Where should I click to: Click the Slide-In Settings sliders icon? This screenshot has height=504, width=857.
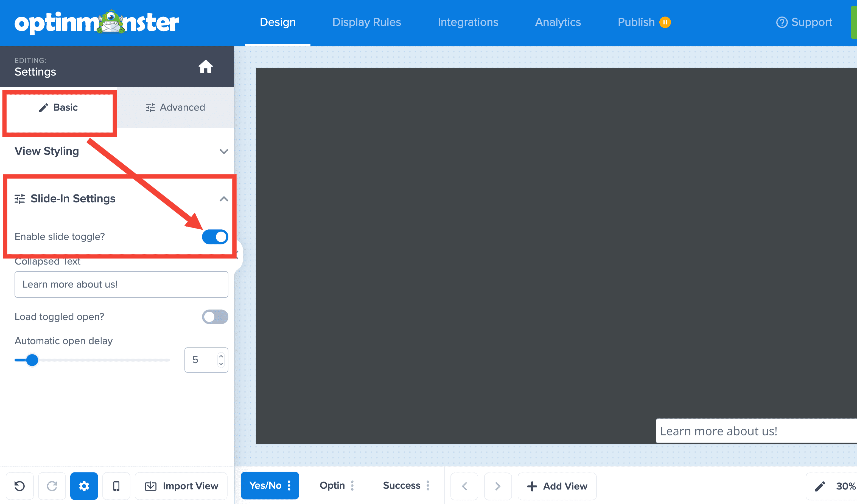(20, 199)
